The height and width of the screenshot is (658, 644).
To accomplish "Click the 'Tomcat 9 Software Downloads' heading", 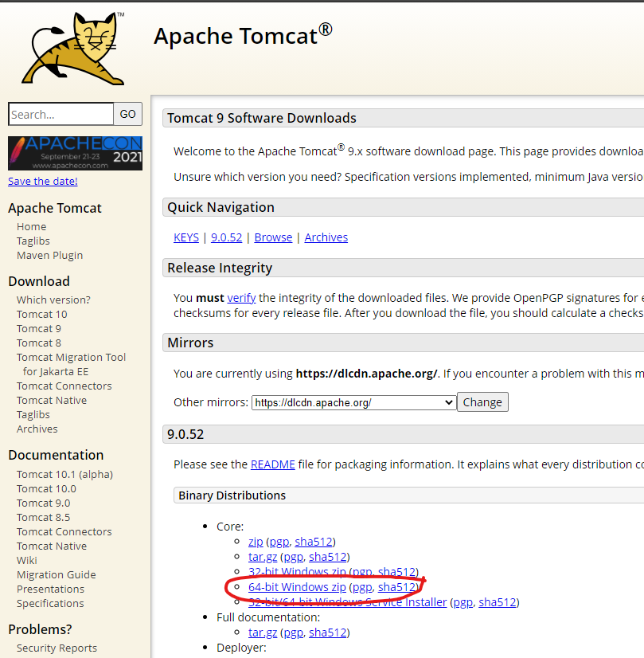I will (x=262, y=118).
